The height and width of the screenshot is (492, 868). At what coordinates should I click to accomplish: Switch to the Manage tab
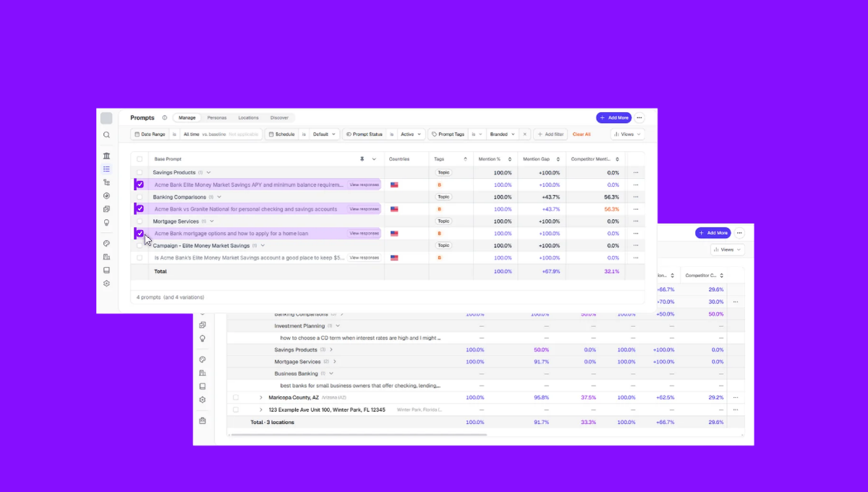(x=187, y=118)
